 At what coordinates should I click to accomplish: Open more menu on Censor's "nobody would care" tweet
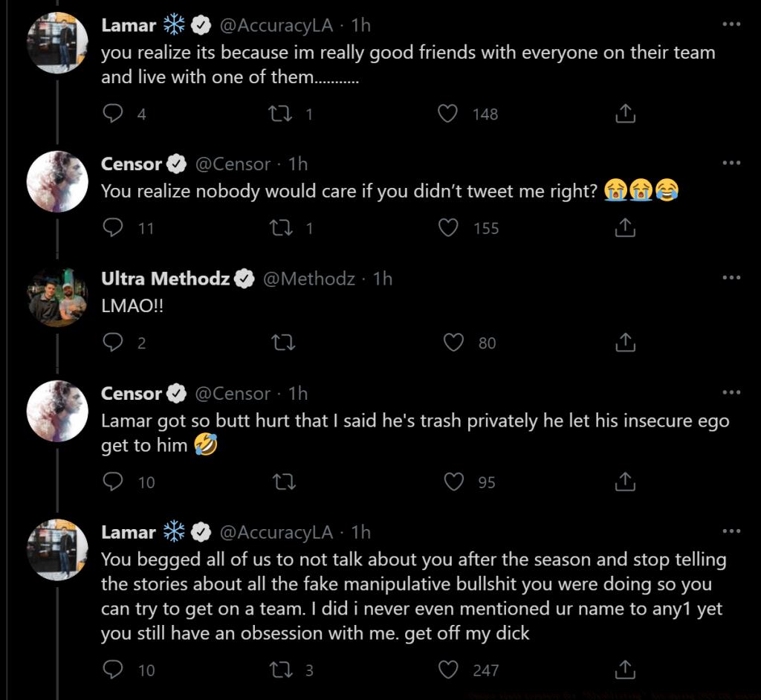(x=731, y=163)
